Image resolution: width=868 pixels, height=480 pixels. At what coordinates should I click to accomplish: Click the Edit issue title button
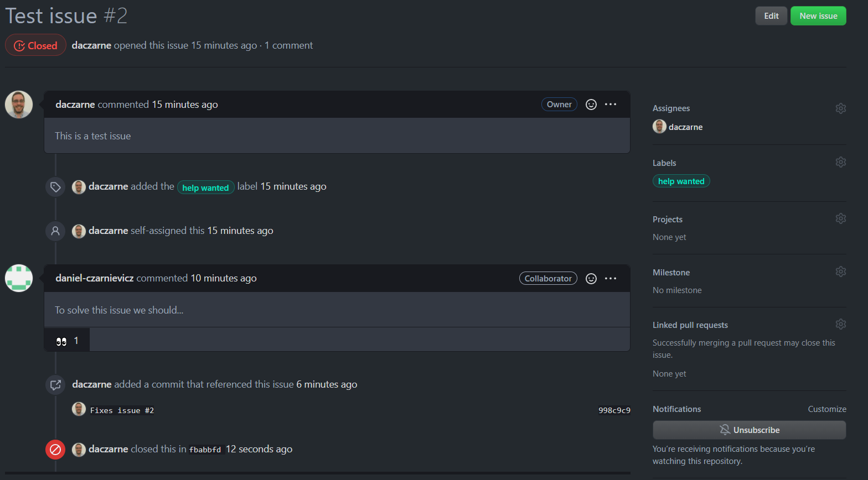coord(771,16)
